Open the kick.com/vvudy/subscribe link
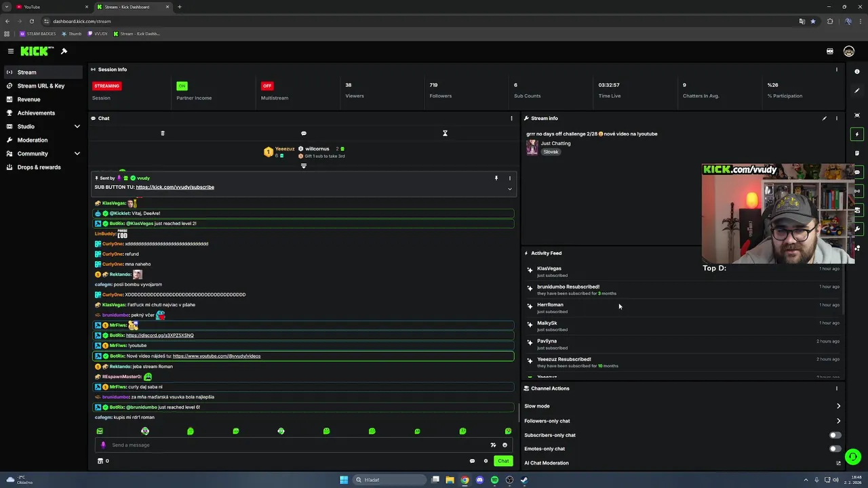This screenshot has height=488, width=868. click(x=175, y=187)
